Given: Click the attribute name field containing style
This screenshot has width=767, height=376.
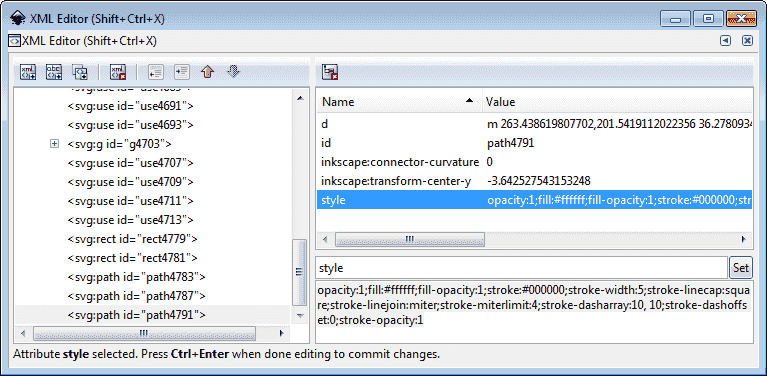Looking at the screenshot, I should (521, 268).
